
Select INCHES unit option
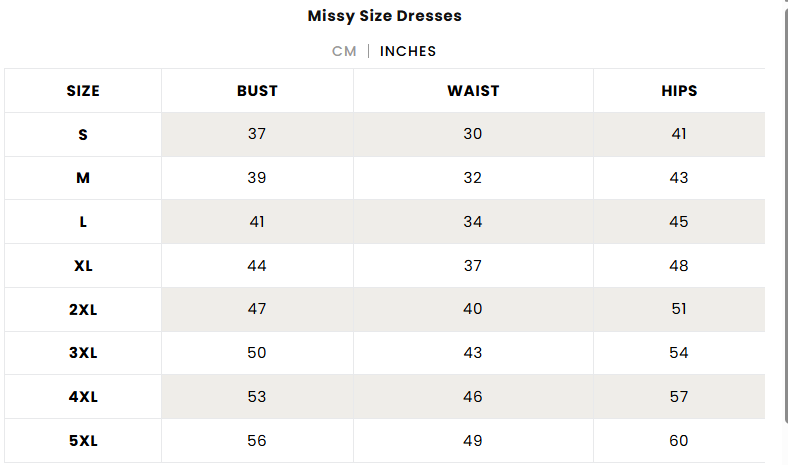pyautogui.click(x=408, y=51)
